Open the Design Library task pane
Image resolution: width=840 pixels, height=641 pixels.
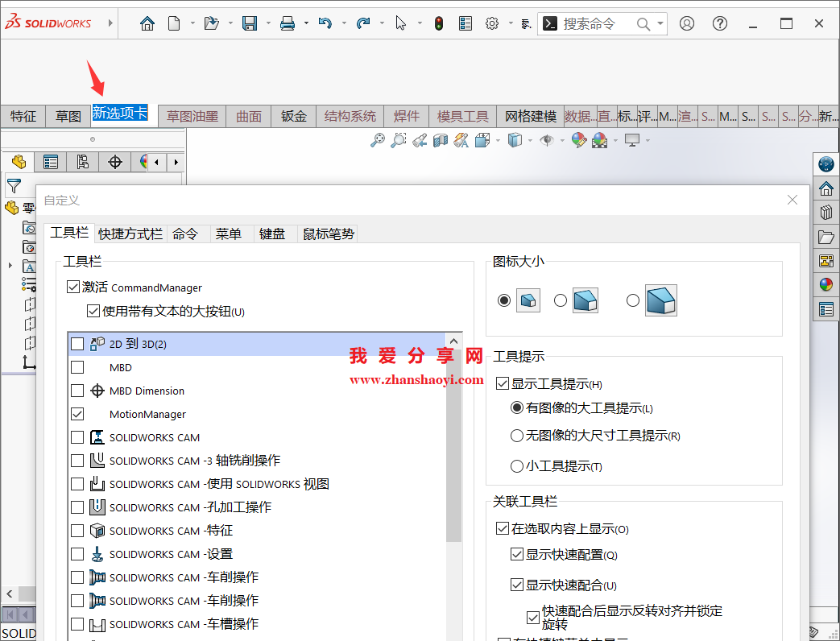(x=826, y=212)
